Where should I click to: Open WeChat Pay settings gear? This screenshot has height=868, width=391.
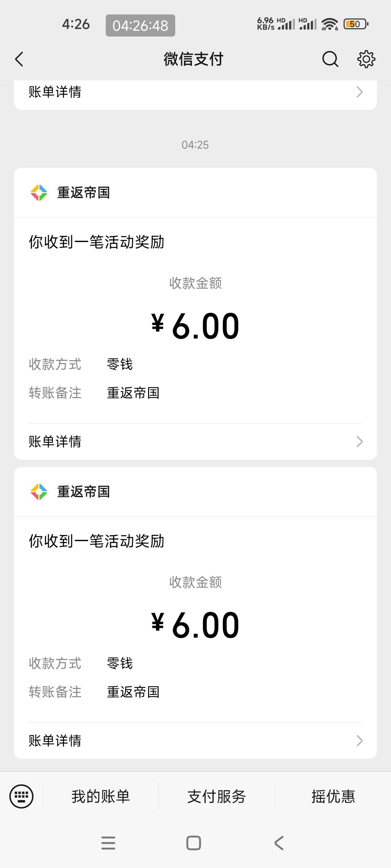pyautogui.click(x=366, y=59)
